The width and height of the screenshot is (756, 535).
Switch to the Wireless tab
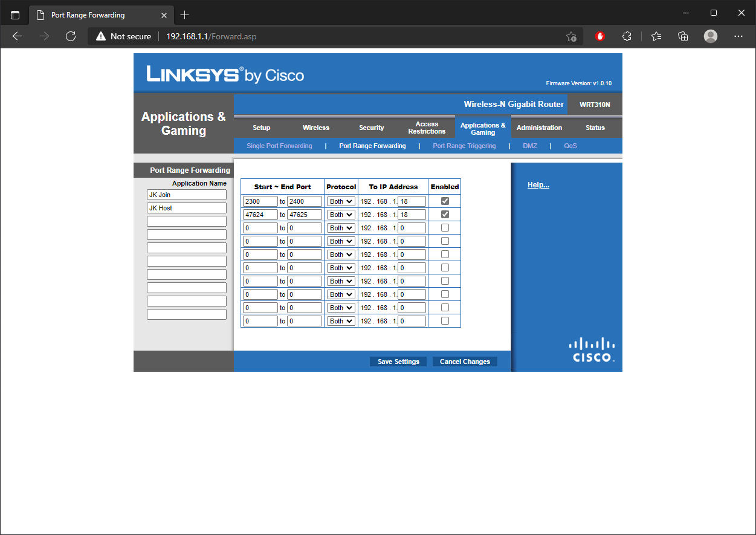click(315, 128)
